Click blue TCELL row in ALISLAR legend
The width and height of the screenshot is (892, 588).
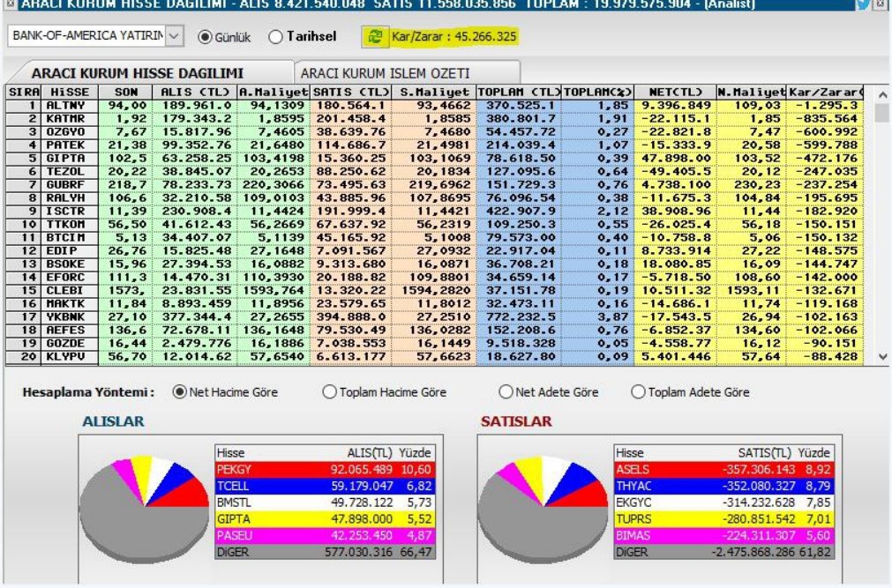325,487
